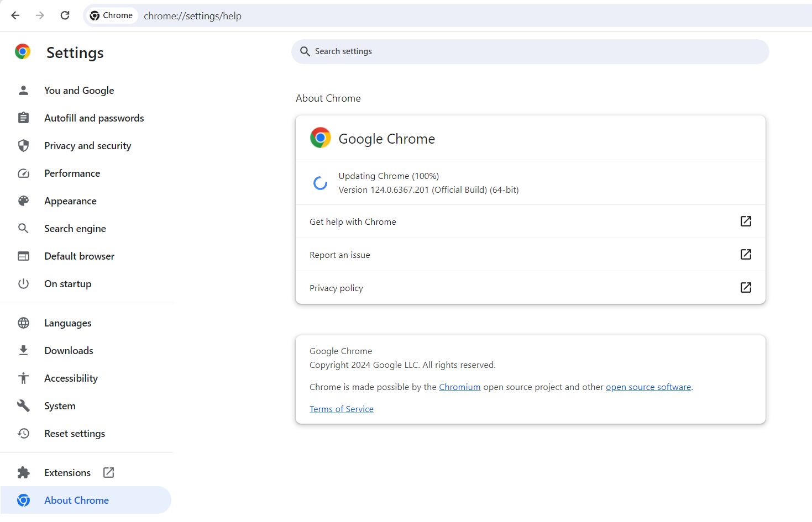Image resolution: width=812 pixels, height=522 pixels.
Task: Click the Appearance palette icon
Action: pos(23,201)
